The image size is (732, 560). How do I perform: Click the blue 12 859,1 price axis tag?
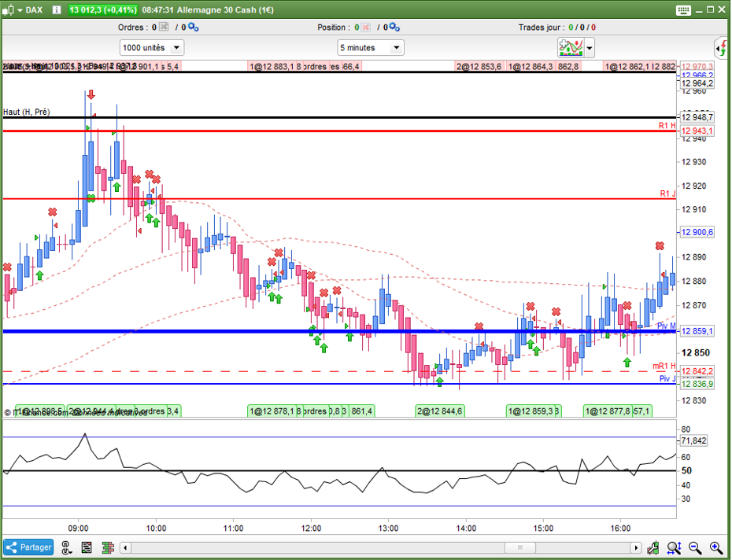[x=697, y=331]
